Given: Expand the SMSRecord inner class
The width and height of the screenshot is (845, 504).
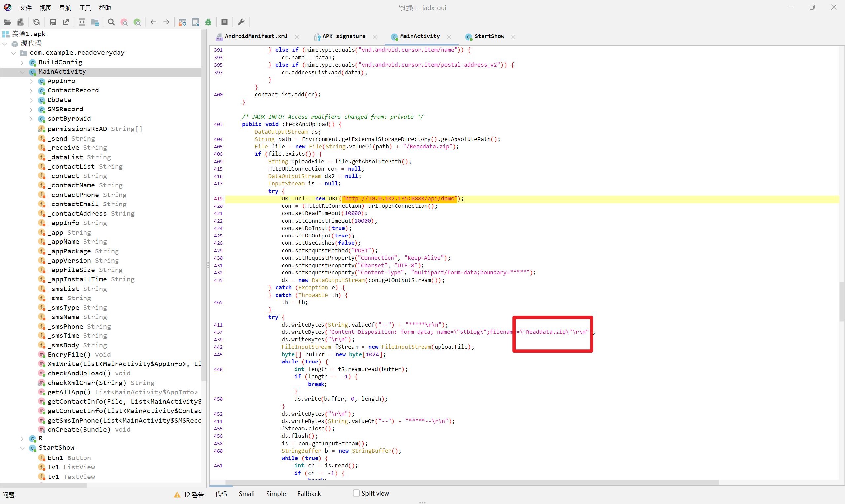Looking at the screenshot, I should 31,110.
